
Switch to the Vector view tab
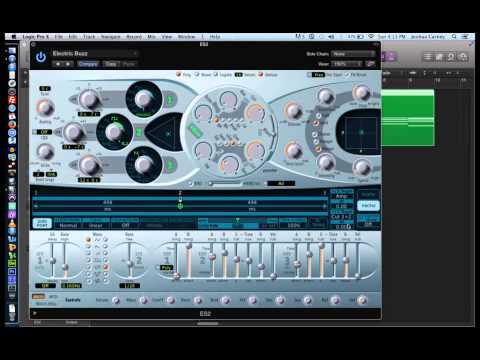coord(368,205)
